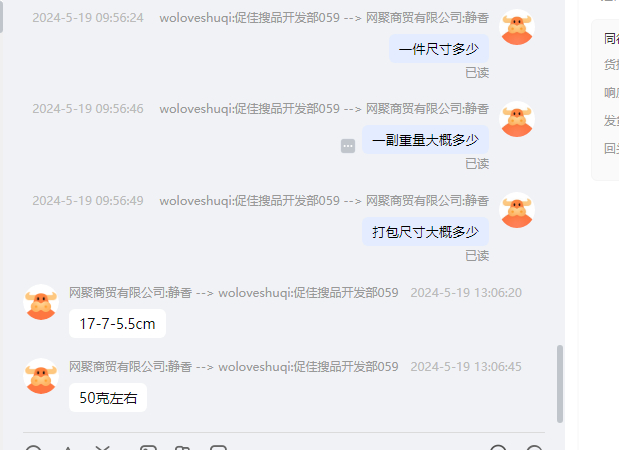
Task: Click the 17-7-5.5cm reply bubble
Action: click(x=117, y=324)
